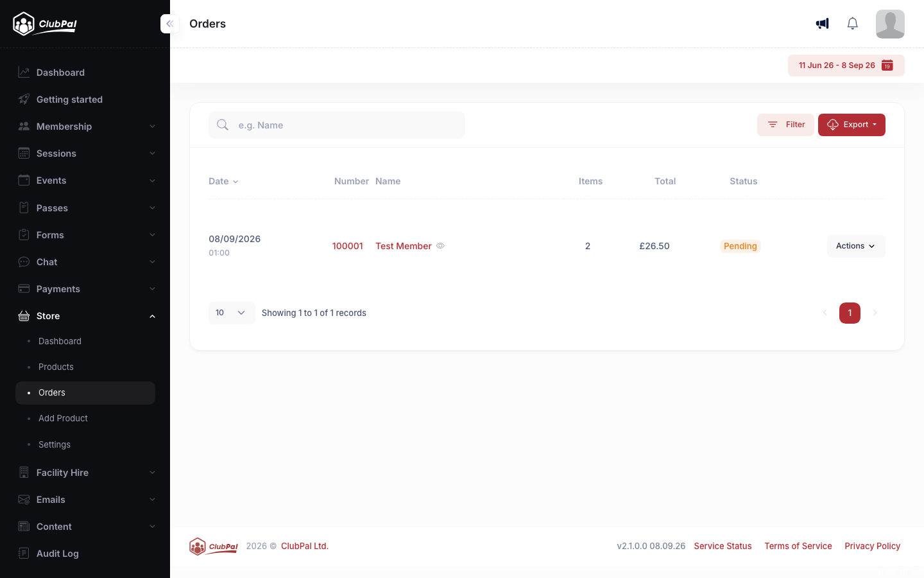Viewport: 924px width, 578px height.
Task: Open Actions dropdown for order 100001
Action: pyautogui.click(x=856, y=246)
